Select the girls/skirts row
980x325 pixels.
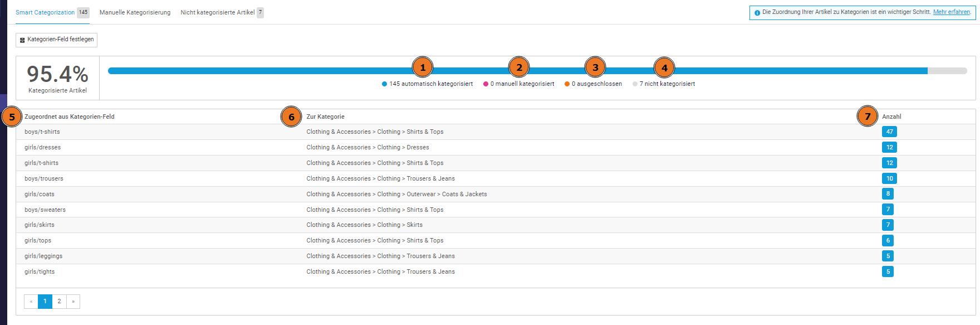coord(496,225)
